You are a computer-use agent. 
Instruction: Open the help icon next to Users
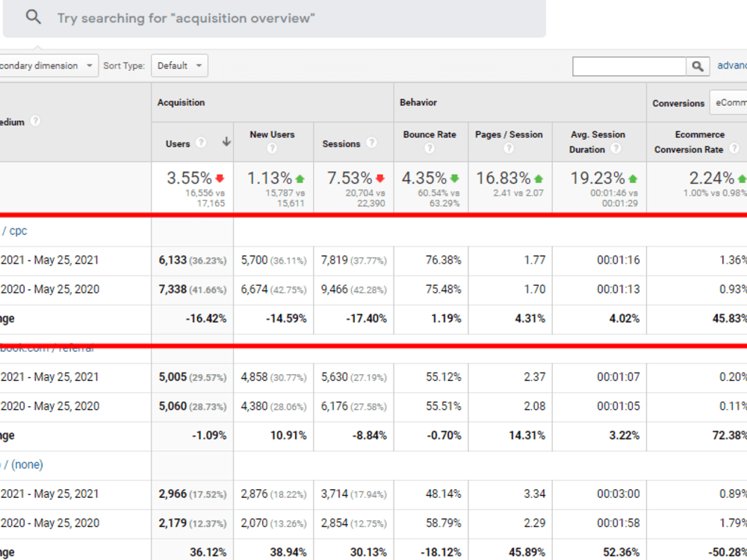(x=201, y=143)
